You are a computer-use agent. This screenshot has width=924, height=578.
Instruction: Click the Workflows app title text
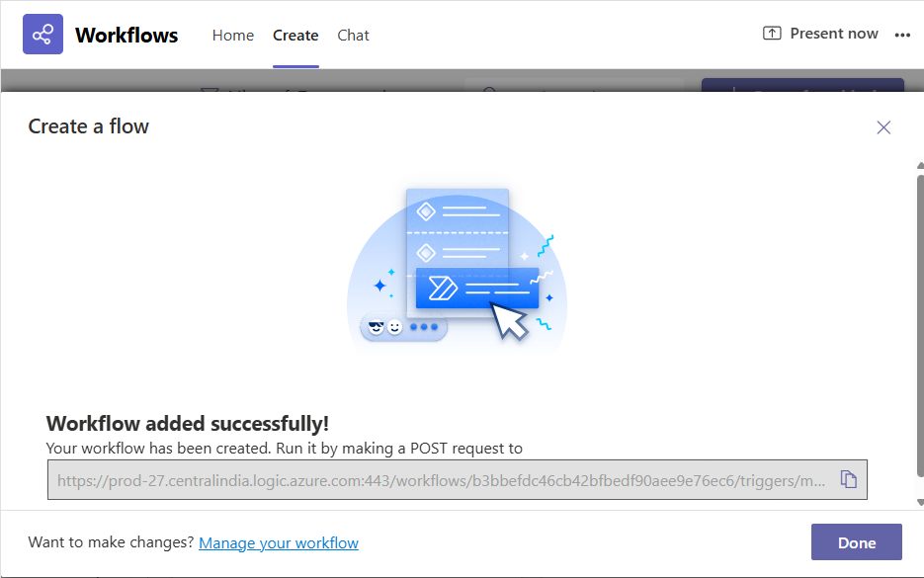126,36
